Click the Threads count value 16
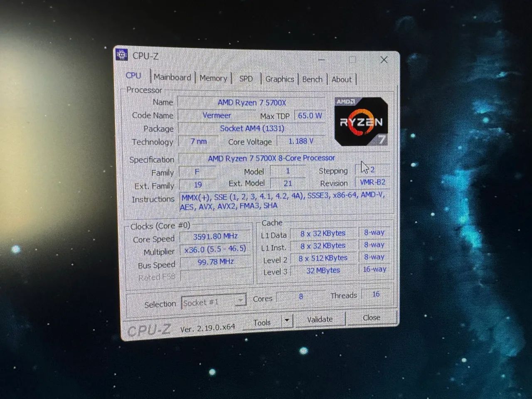This screenshot has height=399, width=532. [x=376, y=294]
